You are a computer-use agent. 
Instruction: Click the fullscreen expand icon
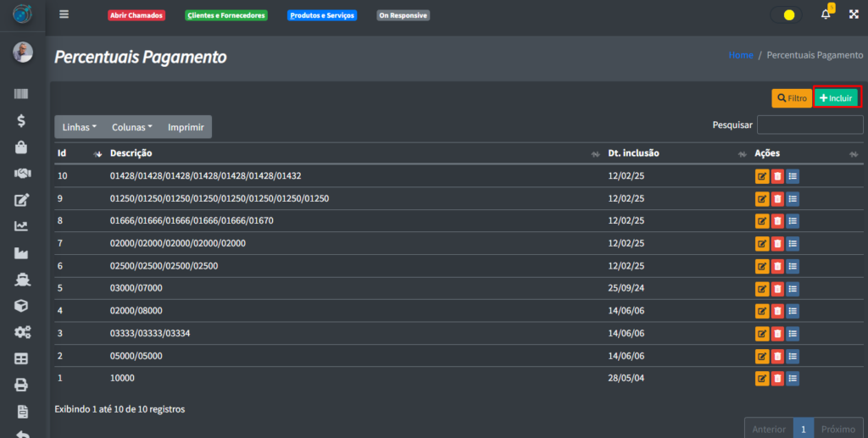[x=854, y=14]
